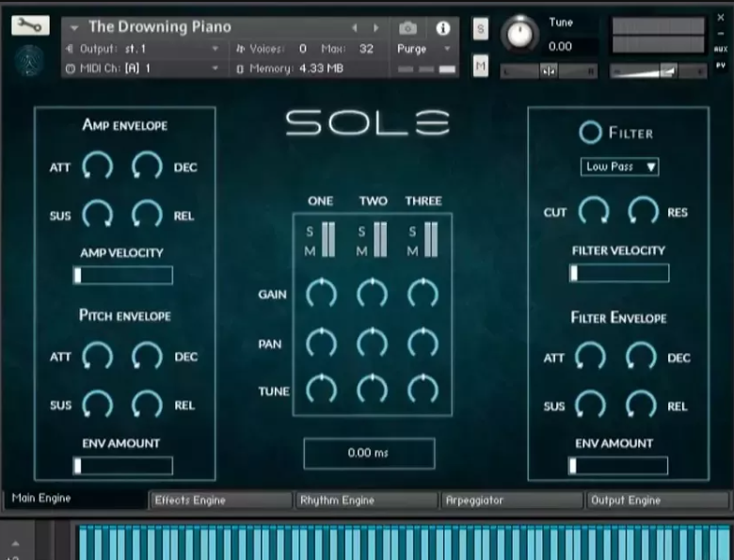The image size is (734, 560).
Task: Click the Max voices value 32
Action: click(x=367, y=49)
